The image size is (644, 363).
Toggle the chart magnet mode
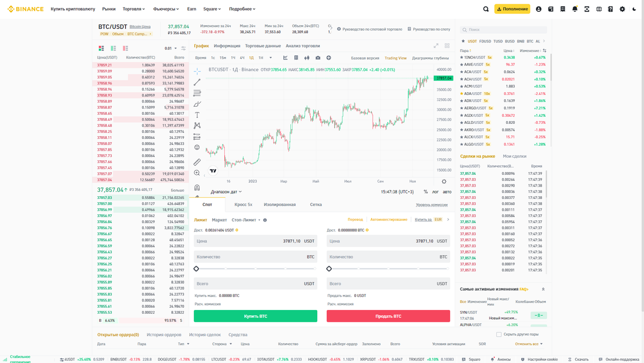pos(197,188)
